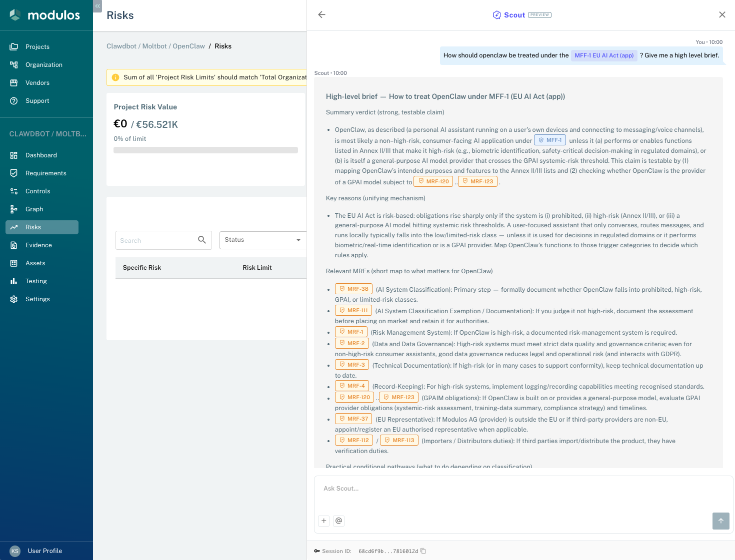Open the Graph page in sidebar
This screenshot has width=735, height=560.
[34, 209]
